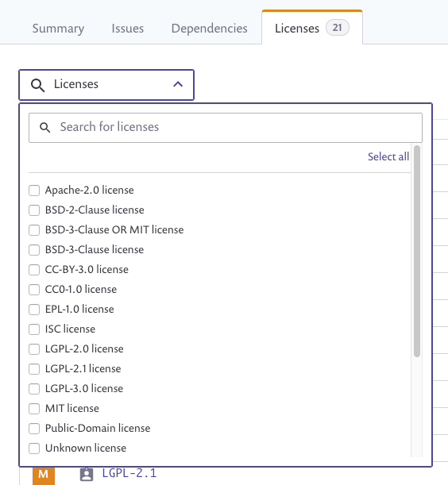The height and width of the screenshot is (485, 448).
Task: Check the LGPL-3.0 license box
Action: 34,389
